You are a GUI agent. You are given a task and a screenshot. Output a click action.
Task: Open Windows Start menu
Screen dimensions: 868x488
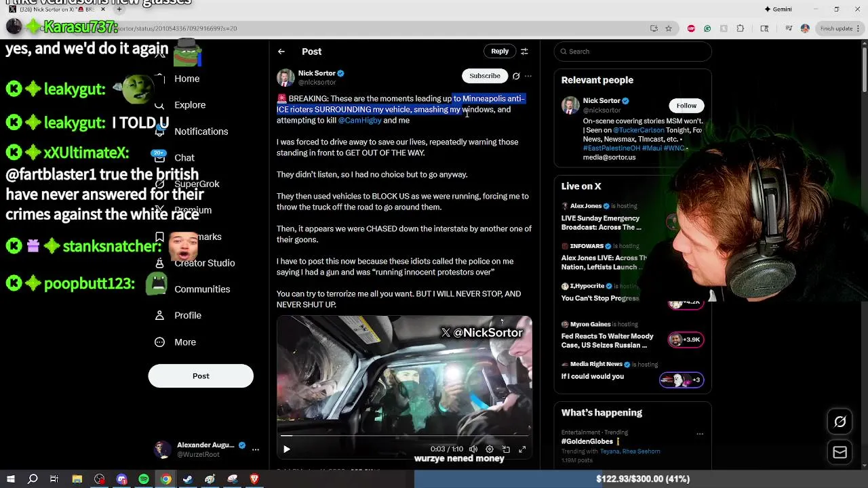coord(11,479)
